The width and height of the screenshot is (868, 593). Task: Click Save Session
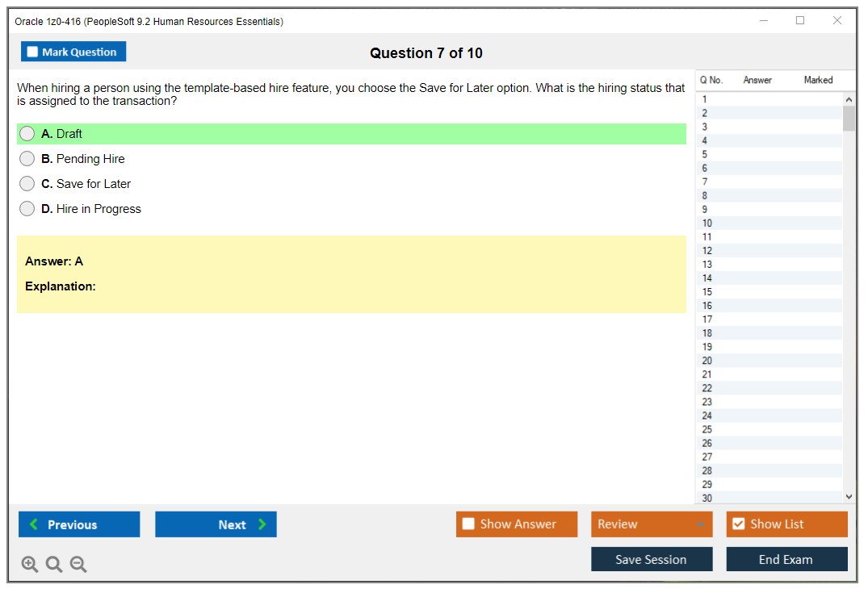tap(652, 558)
